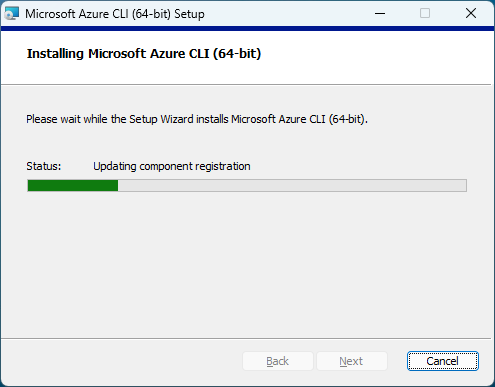Click the empty grey area below the progress bar
Viewport: 495px width, 387px height.
(247, 265)
